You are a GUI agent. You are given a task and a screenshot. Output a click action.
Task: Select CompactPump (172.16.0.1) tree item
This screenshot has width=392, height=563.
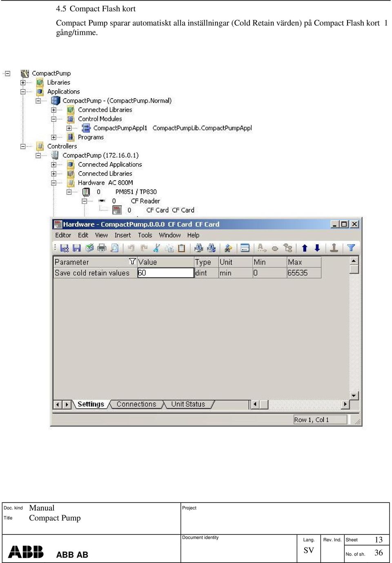pyautogui.click(x=100, y=155)
